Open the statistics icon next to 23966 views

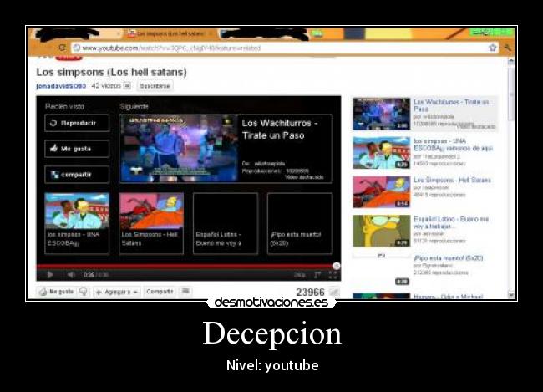tap(333, 293)
